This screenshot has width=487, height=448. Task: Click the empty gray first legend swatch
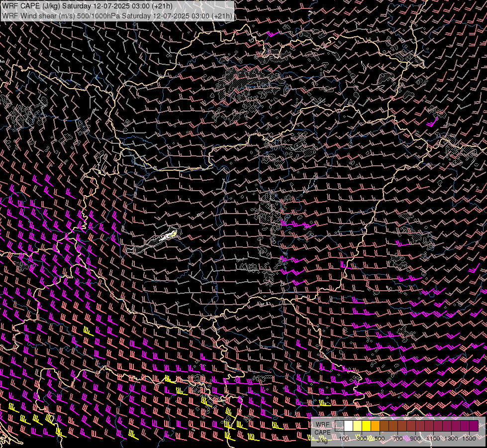pyautogui.click(x=339, y=426)
